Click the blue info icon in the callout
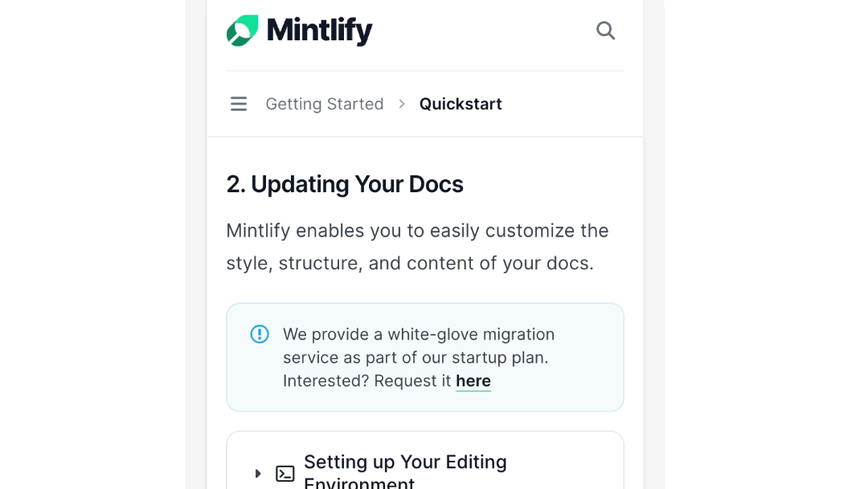 pyautogui.click(x=259, y=334)
